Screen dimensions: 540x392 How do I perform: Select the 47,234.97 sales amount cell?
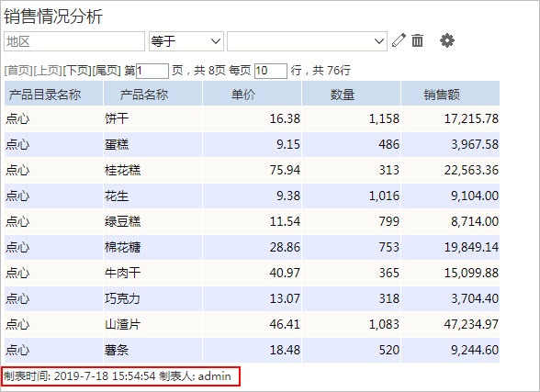click(450, 324)
